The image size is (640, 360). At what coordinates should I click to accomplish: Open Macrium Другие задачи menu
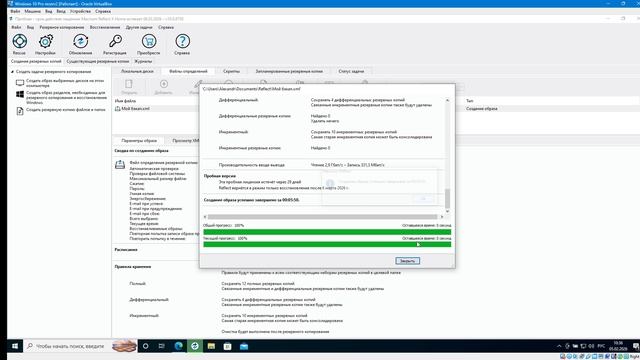click(139, 27)
